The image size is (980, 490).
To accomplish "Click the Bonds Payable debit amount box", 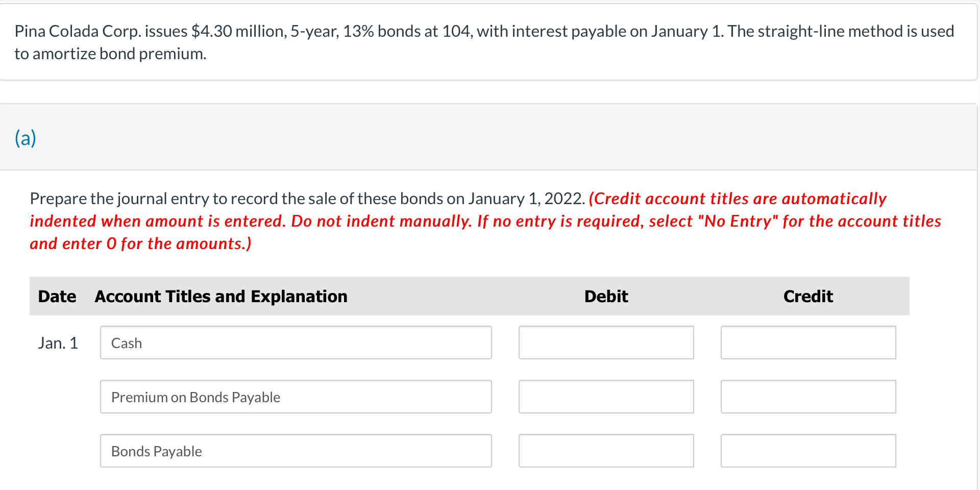I will tap(606, 451).
